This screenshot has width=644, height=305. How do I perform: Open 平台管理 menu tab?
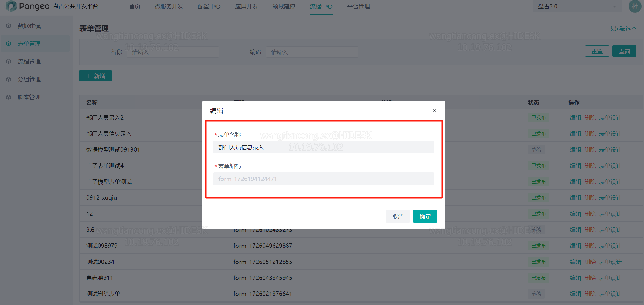[358, 6]
